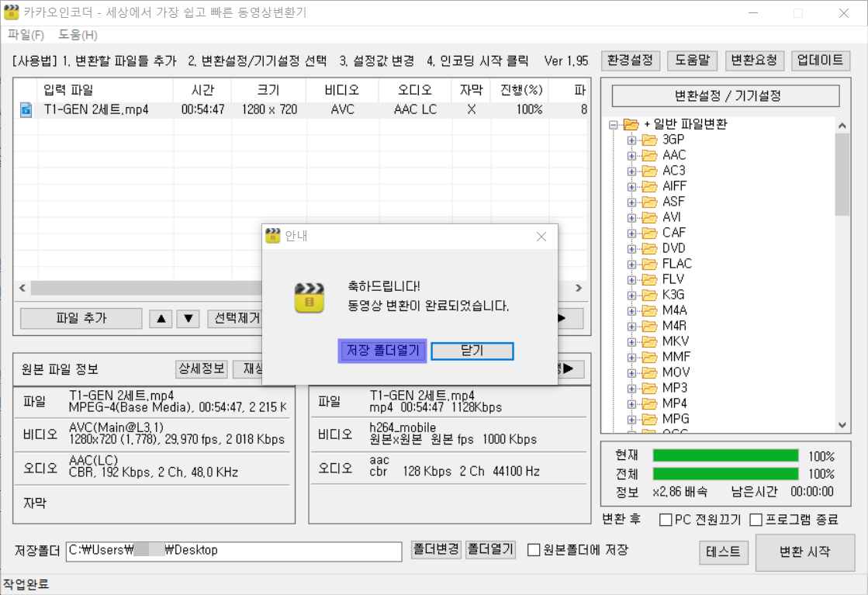Screen dimensions: 868x595
Task: Expand the AAC folder node
Action: (x=631, y=155)
